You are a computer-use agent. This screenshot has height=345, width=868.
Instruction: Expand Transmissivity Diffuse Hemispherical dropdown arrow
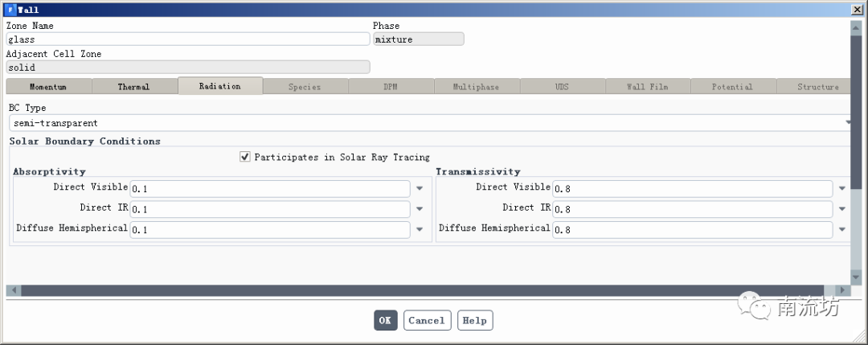(x=842, y=230)
